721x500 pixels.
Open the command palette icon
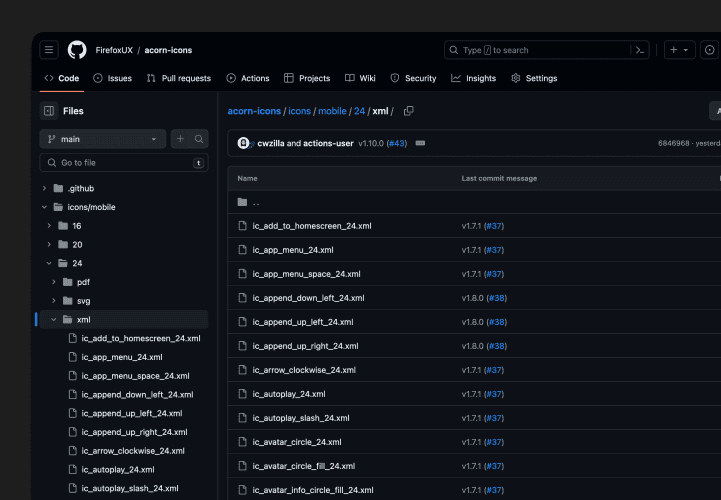click(640, 50)
